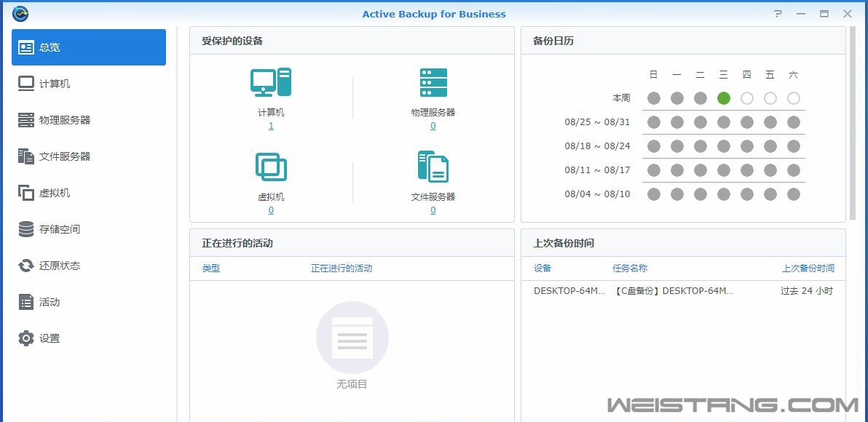Select the DESKTOP-64M backup task row

pos(683,291)
